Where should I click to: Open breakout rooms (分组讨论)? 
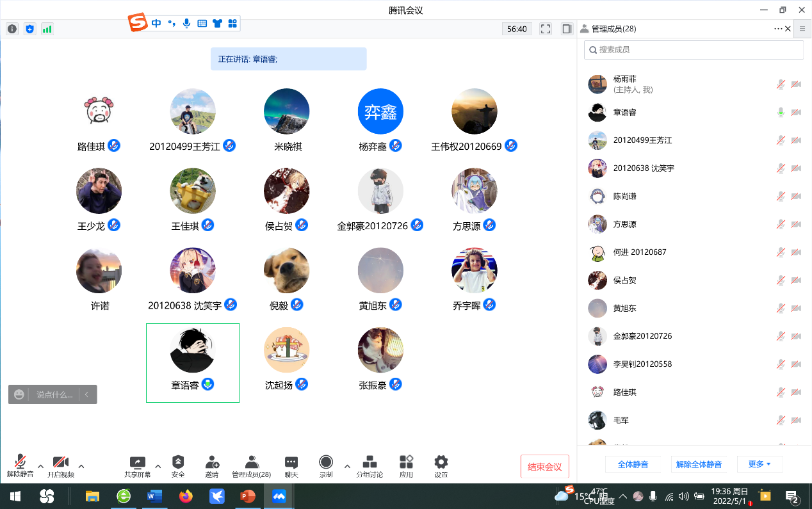click(369, 465)
